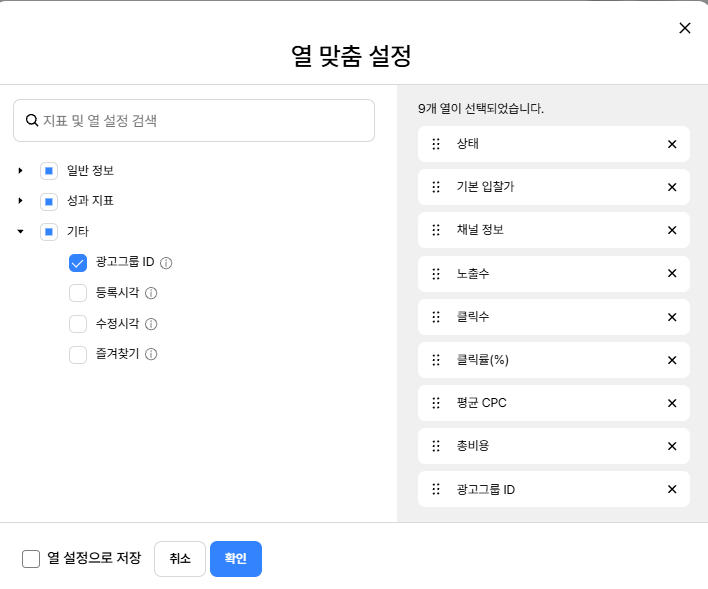
Task: Click the drag handle for 총비용
Action: (436, 446)
